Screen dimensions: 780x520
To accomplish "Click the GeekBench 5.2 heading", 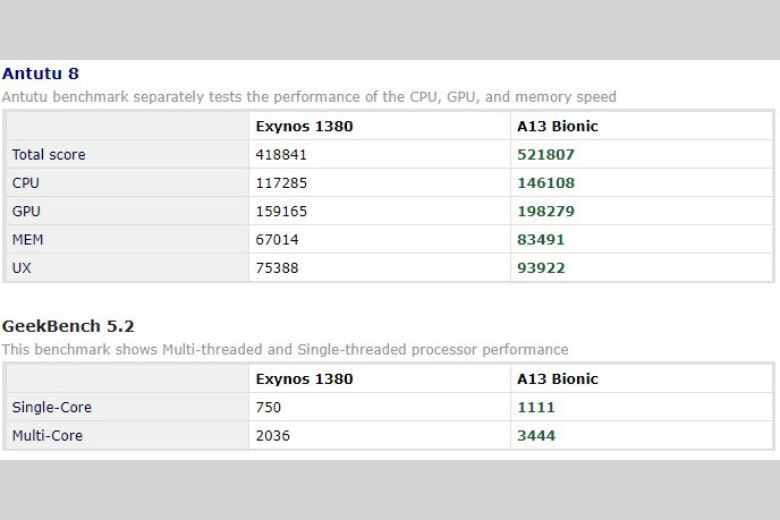I will (x=68, y=326).
